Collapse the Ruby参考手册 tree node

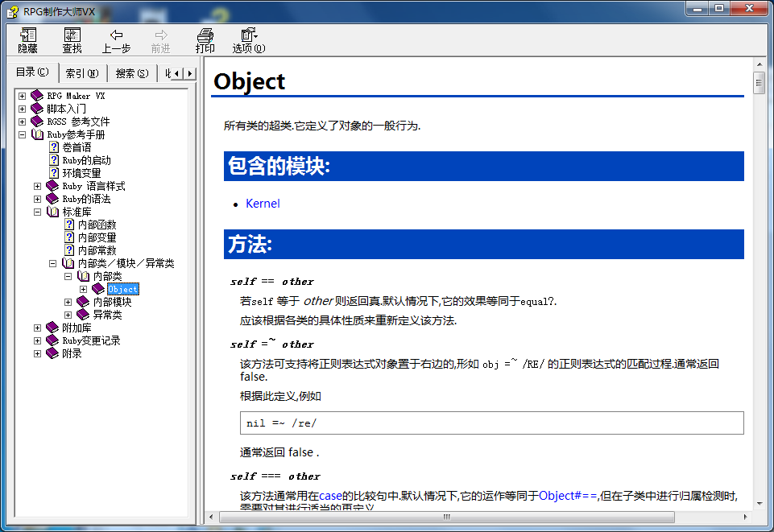click(23, 134)
